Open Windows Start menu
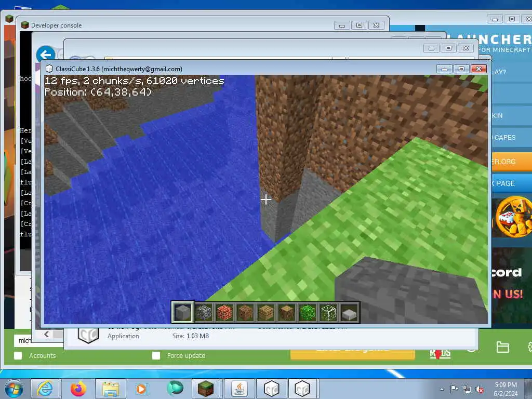This screenshot has height=399, width=532. (14, 389)
